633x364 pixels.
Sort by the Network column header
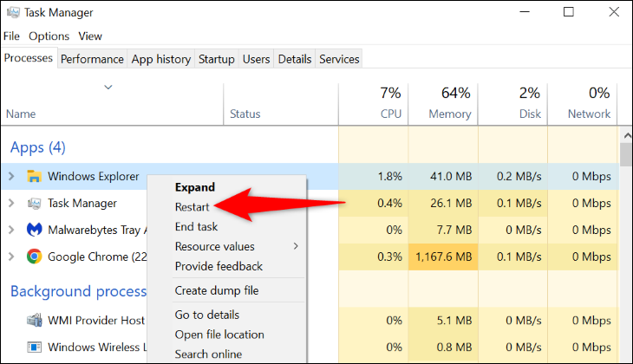click(x=583, y=104)
